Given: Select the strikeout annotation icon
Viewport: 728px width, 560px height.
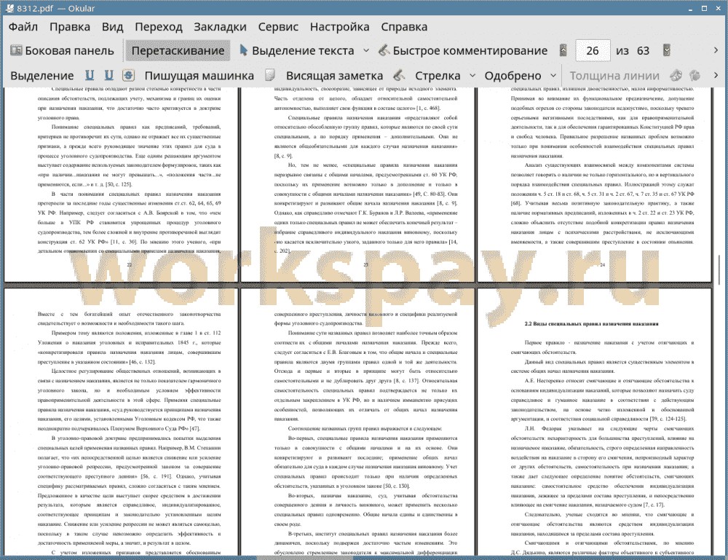Looking at the screenshot, I should 128,75.
